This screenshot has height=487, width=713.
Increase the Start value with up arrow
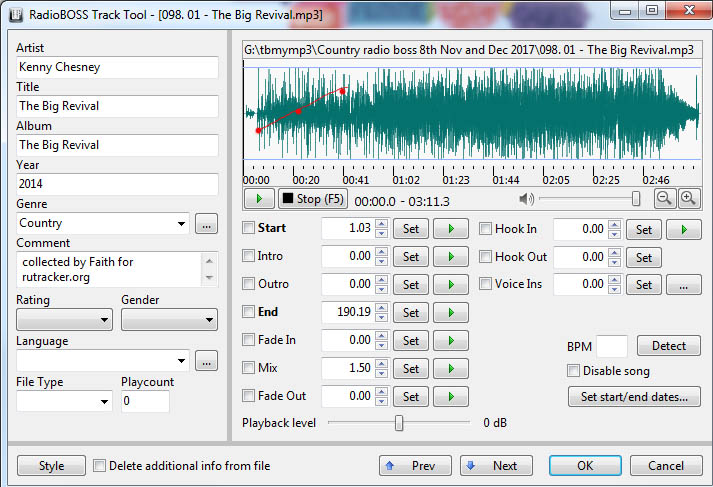(x=382, y=224)
